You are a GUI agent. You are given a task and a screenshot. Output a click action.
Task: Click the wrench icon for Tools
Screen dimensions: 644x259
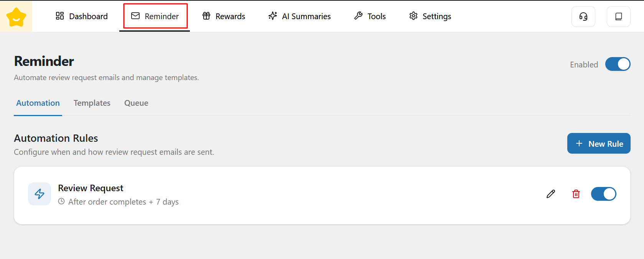pos(358,16)
